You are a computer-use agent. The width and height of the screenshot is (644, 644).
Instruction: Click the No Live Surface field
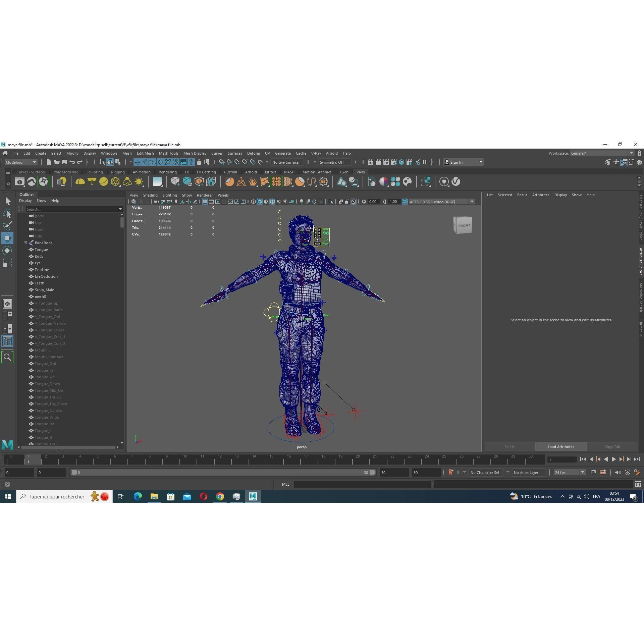(x=287, y=162)
